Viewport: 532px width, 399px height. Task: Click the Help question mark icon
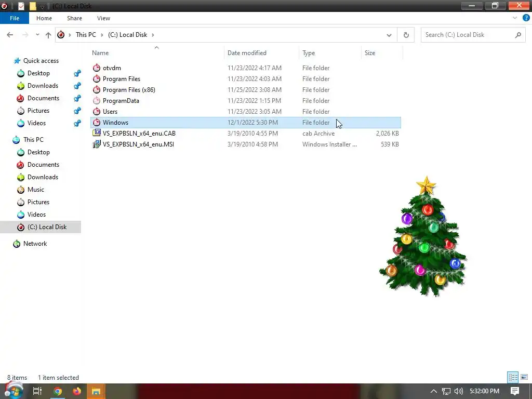point(526,18)
